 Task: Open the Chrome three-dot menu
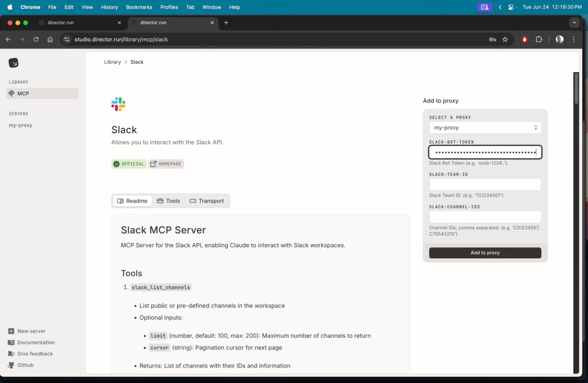click(574, 39)
